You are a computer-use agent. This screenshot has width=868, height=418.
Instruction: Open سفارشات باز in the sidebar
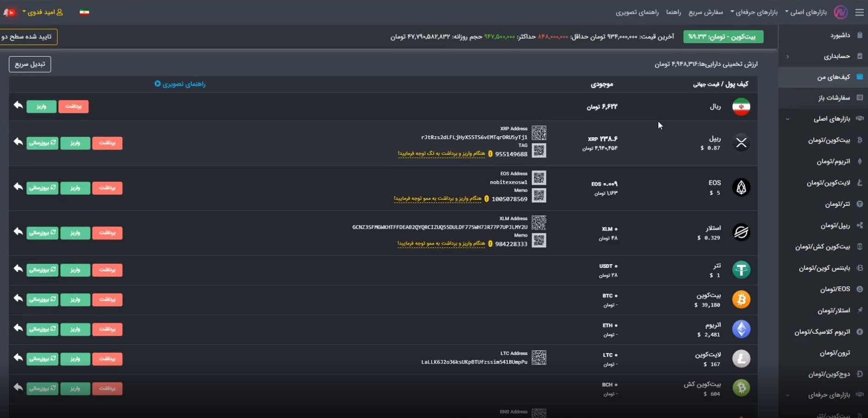(x=834, y=98)
